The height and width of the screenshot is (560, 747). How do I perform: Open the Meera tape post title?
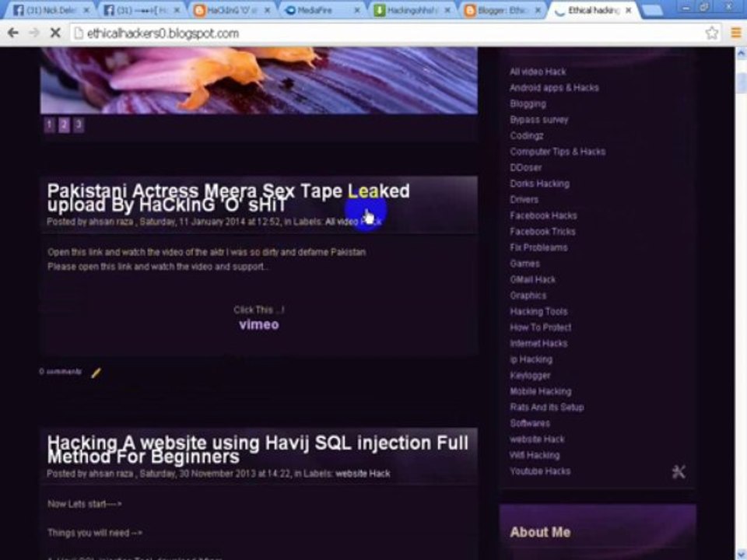pyautogui.click(x=228, y=198)
